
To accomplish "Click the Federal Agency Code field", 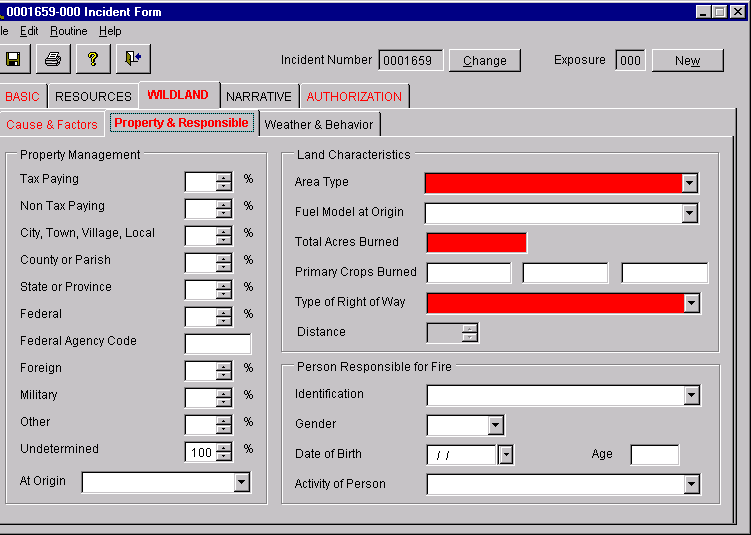I will [218, 344].
